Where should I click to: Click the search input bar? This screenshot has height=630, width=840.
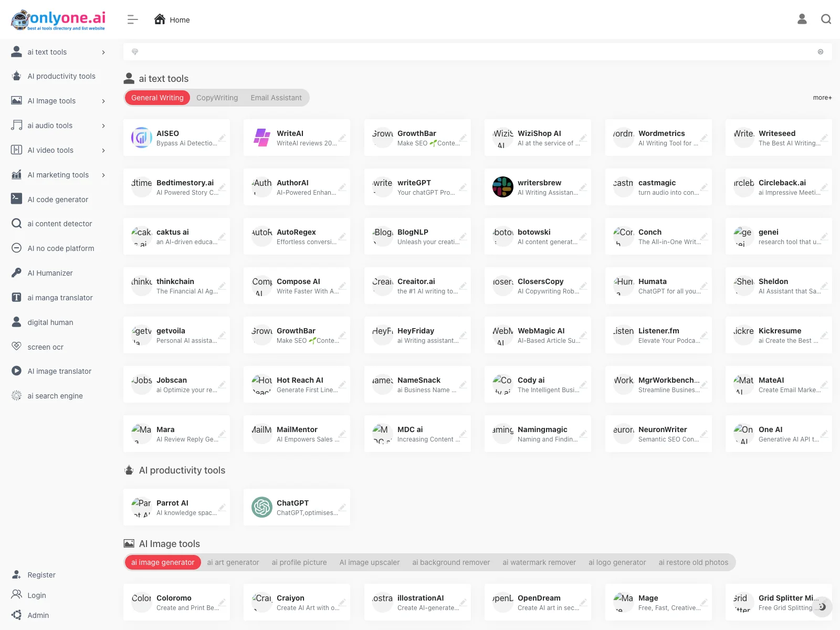477,52
